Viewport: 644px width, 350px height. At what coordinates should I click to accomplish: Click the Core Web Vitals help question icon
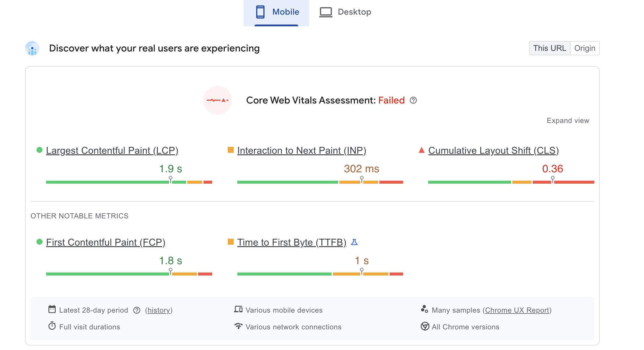coord(413,100)
